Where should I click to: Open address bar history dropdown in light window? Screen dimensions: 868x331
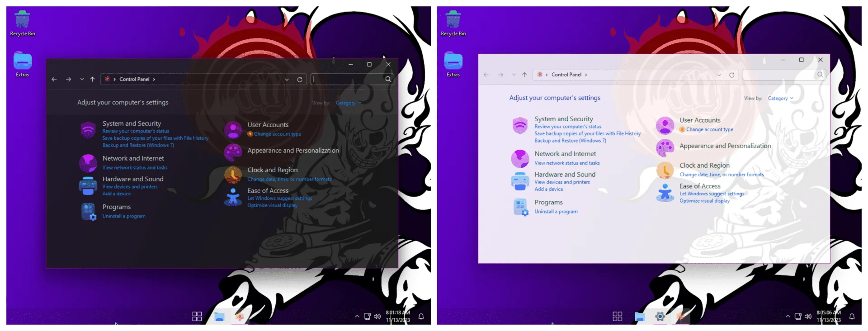[x=719, y=75]
